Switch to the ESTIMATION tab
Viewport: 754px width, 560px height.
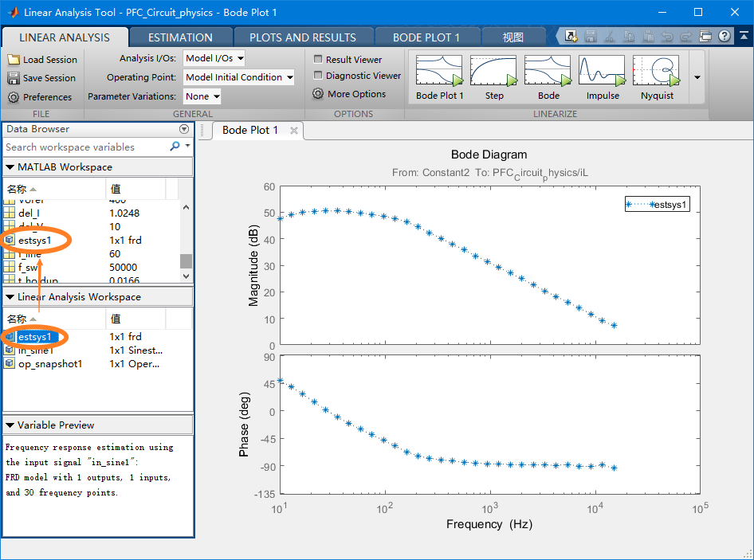tap(180, 37)
